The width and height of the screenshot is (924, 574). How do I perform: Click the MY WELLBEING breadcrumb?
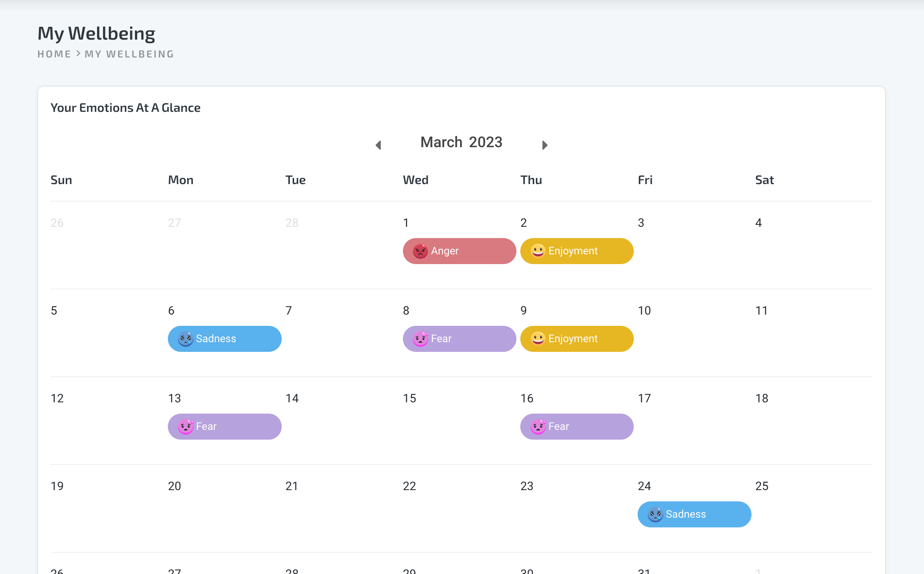coord(129,54)
